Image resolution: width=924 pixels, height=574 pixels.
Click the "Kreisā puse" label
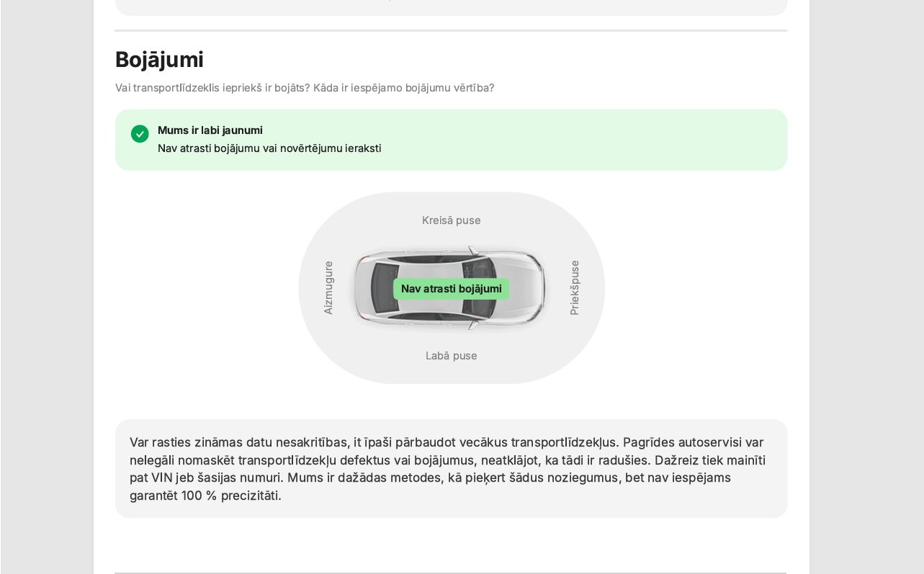point(451,220)
